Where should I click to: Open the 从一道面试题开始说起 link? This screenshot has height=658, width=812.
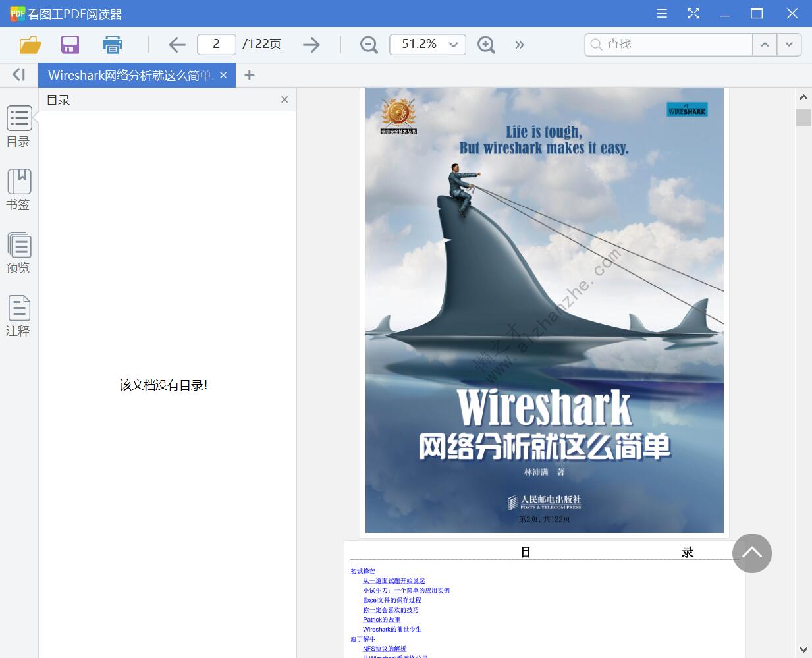tap(394, 581)
